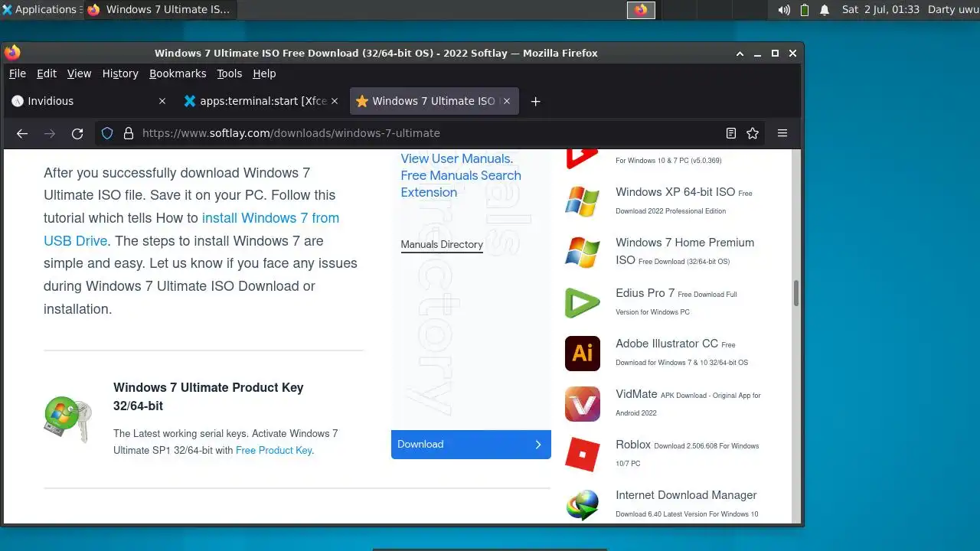Open the Adobe Illustrator CC link
The image size is (980, 551).
(667, 344)
